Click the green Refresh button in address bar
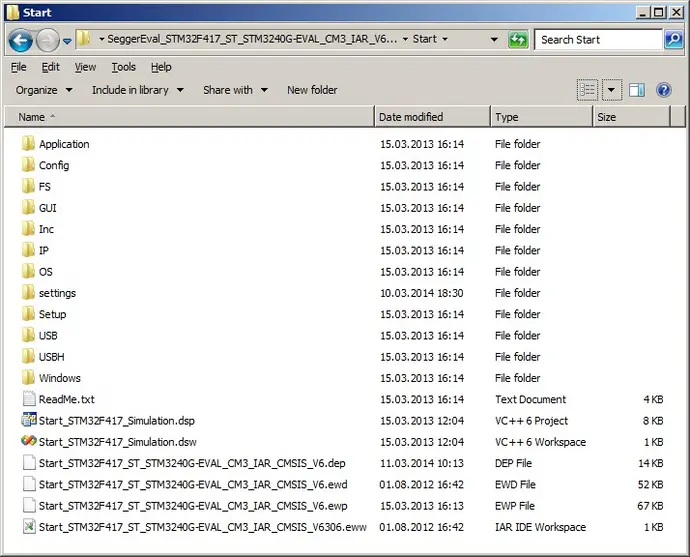Viewport: 690px width, 557px height. coord(518,40)
